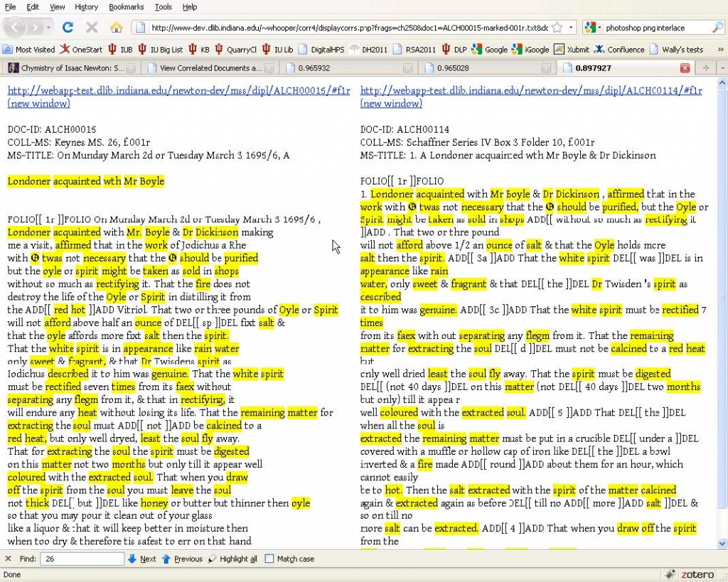
Task: Go back with the browser Back arrow
Action: [x=15, y=28]
